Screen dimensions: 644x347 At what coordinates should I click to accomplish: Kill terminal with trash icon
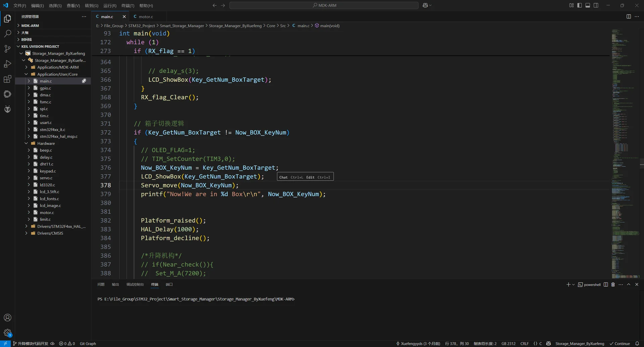tap(613, 285)
